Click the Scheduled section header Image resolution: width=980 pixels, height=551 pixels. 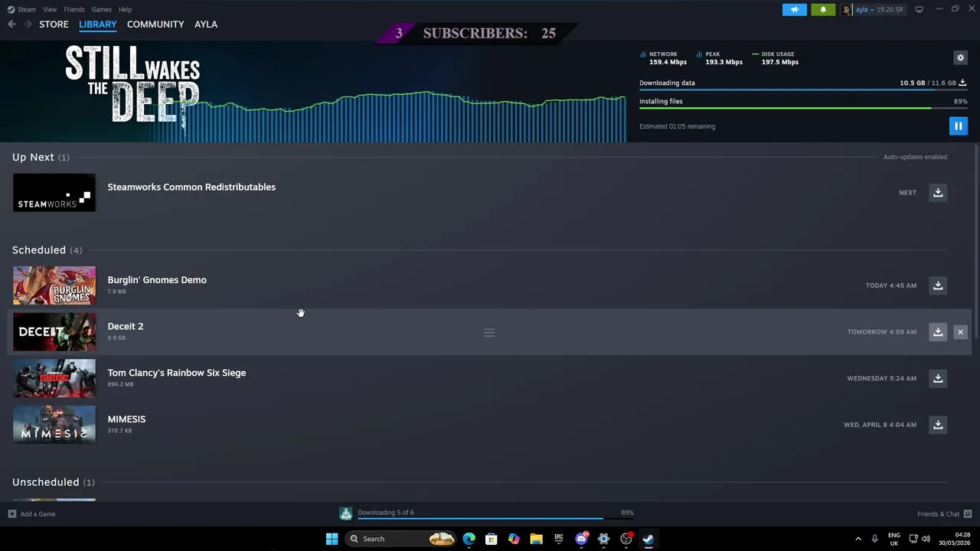(47, 250)
